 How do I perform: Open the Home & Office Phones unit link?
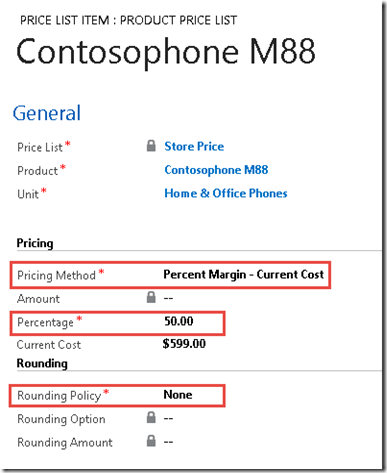(226, 193)
